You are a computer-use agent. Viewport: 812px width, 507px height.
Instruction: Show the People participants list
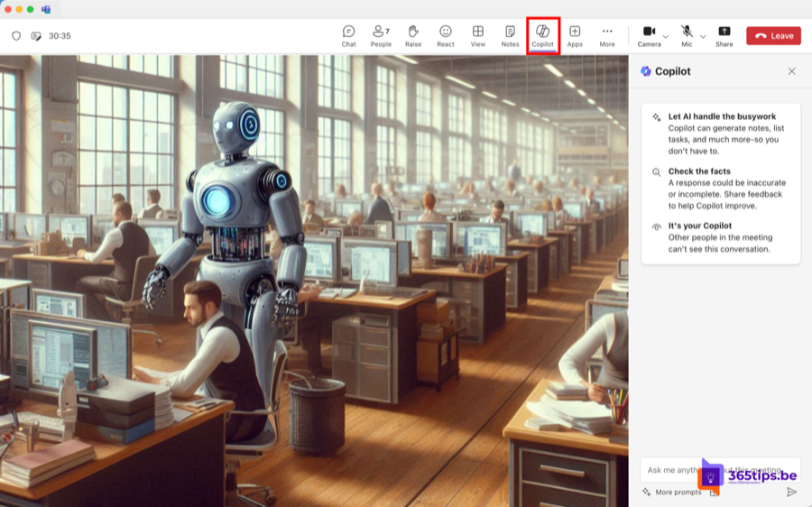381,36
